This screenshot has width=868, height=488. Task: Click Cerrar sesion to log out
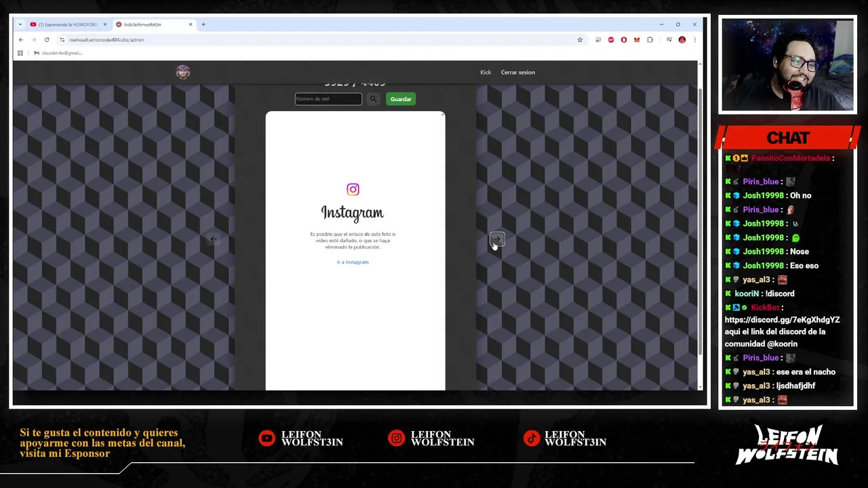518,73
